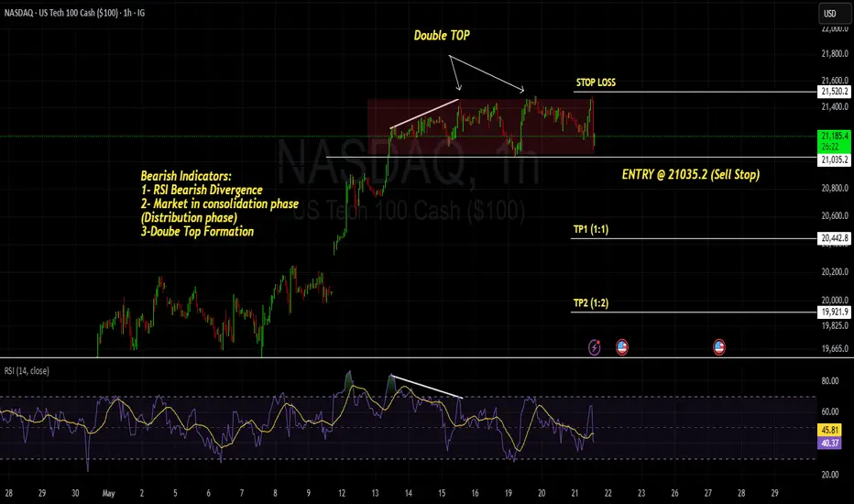Click date 15 on the time axis

[442, 493]
